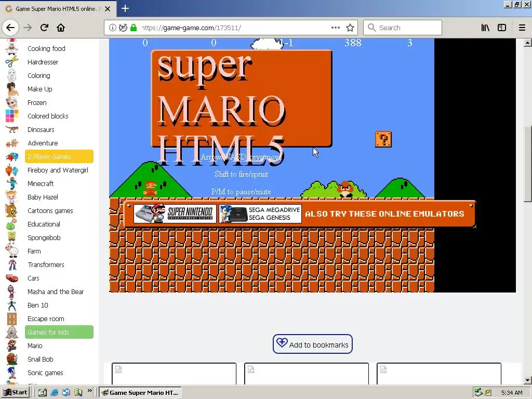
Task: Go to Dinosaurs games
Action: 41,129
